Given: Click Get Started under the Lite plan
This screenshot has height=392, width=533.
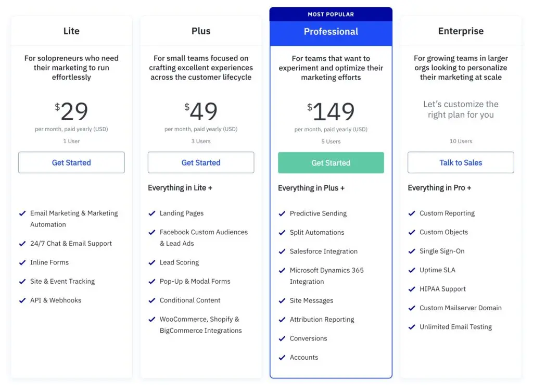Looking at the screenshot, I should 71,162.
